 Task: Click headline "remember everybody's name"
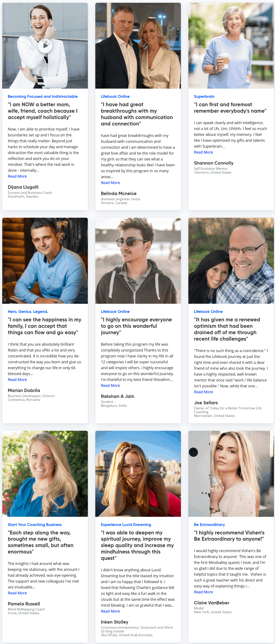pos(230,108)
